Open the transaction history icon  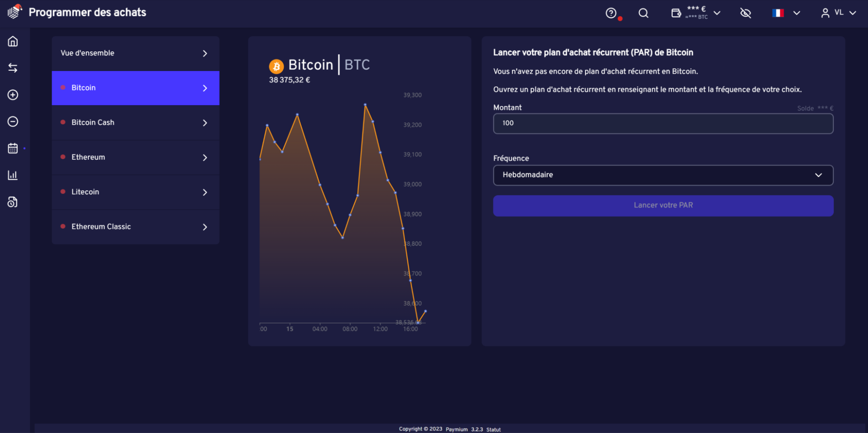coord(13,202)
